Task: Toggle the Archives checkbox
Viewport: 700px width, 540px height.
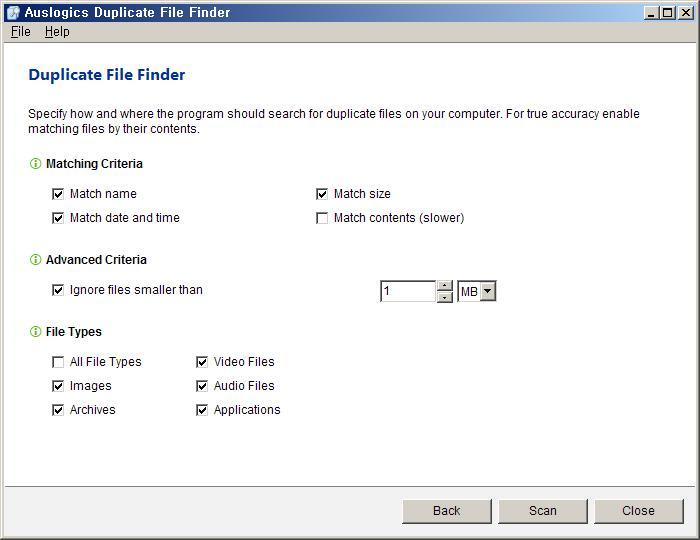Action: point(58,410)
